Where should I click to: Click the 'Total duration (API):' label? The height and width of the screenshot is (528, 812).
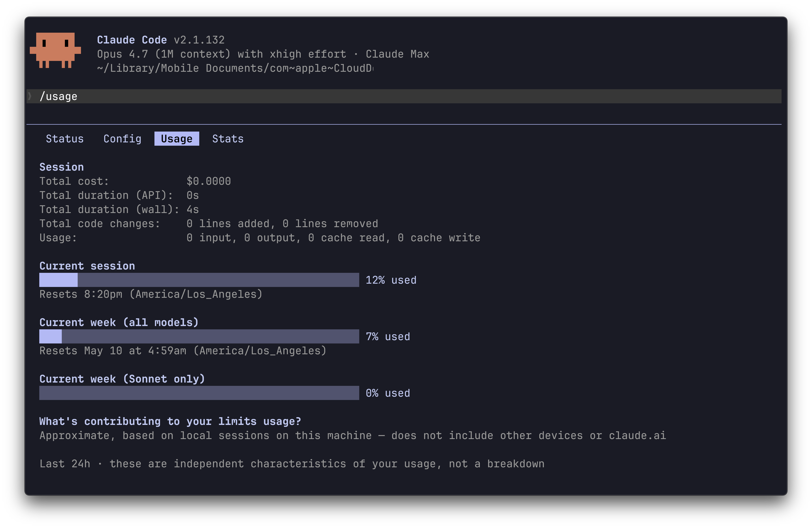(x=106, y=195)
